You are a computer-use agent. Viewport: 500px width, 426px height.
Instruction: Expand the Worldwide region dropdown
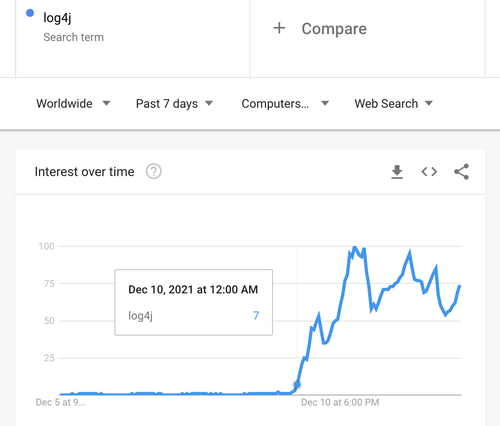(73, 104)
